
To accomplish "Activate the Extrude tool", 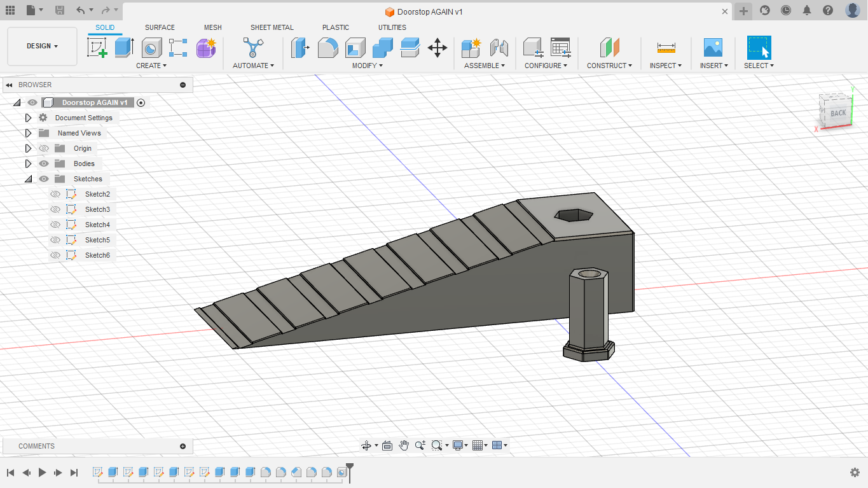I will pyautogui.click(x=123, y=48).
